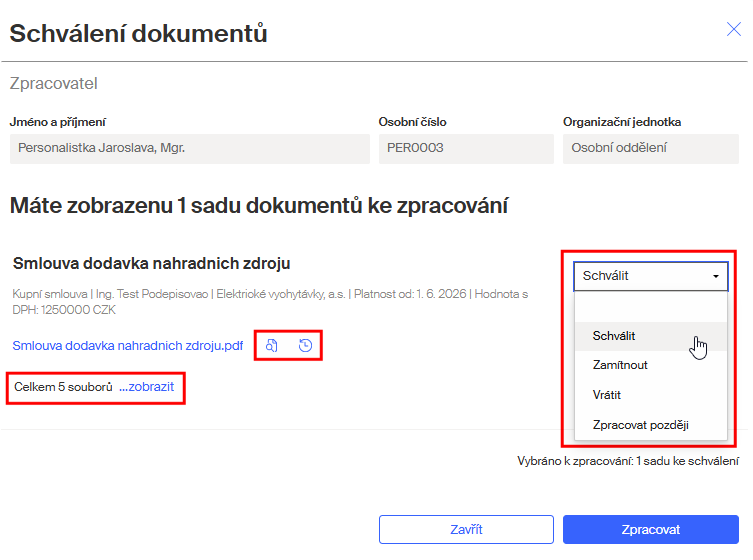753x560 pixels.
Task: Click the Kupní smlouva metadata description line
Action: [x=270, y=302]
